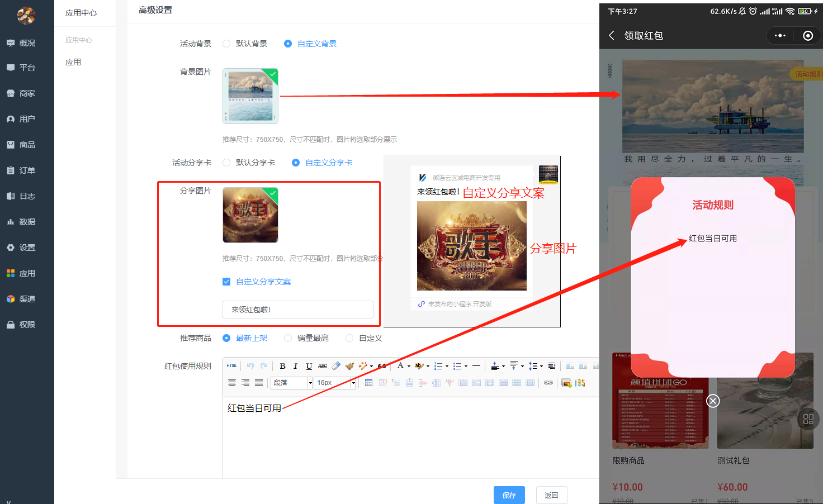Click the eraser clear formatting icon
823x504 pixels.
point(336,366)
